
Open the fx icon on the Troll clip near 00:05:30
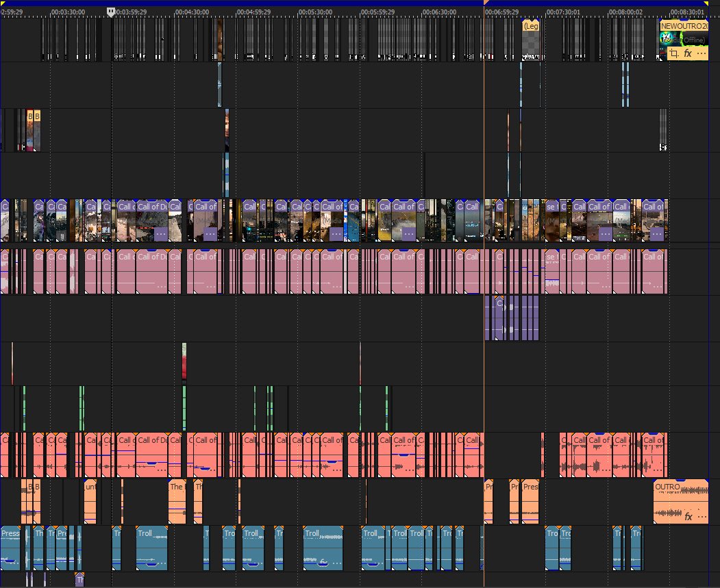pyautogui.click(x=323, y=562)
